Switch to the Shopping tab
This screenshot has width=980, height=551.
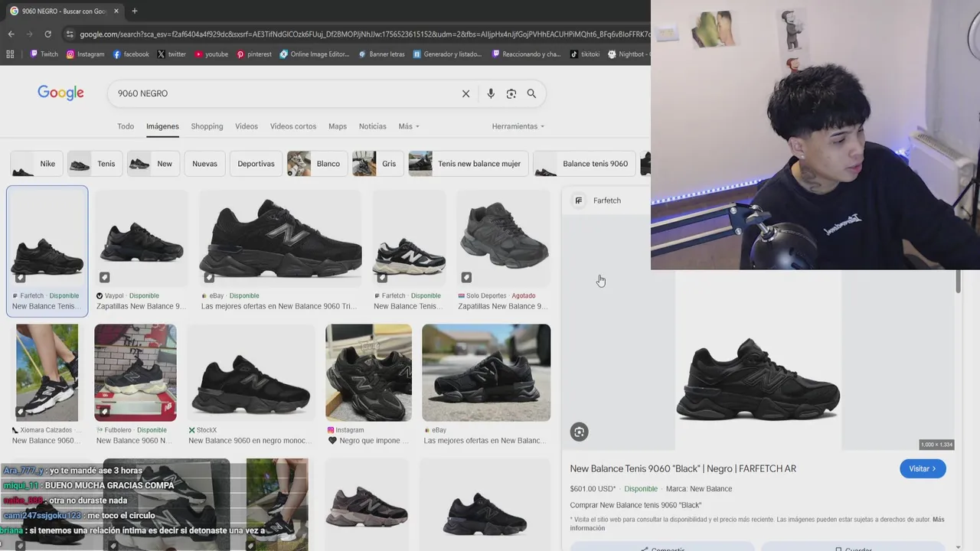point(207,126)
